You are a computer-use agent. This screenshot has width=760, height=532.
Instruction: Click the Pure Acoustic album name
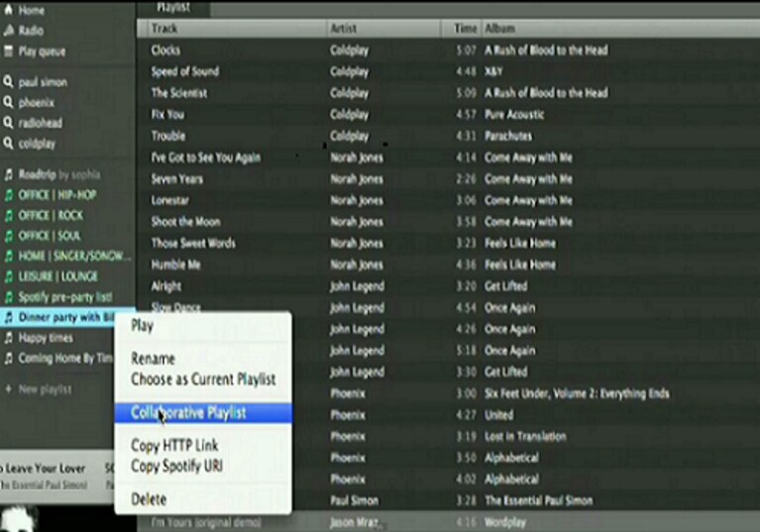[514, 114]
